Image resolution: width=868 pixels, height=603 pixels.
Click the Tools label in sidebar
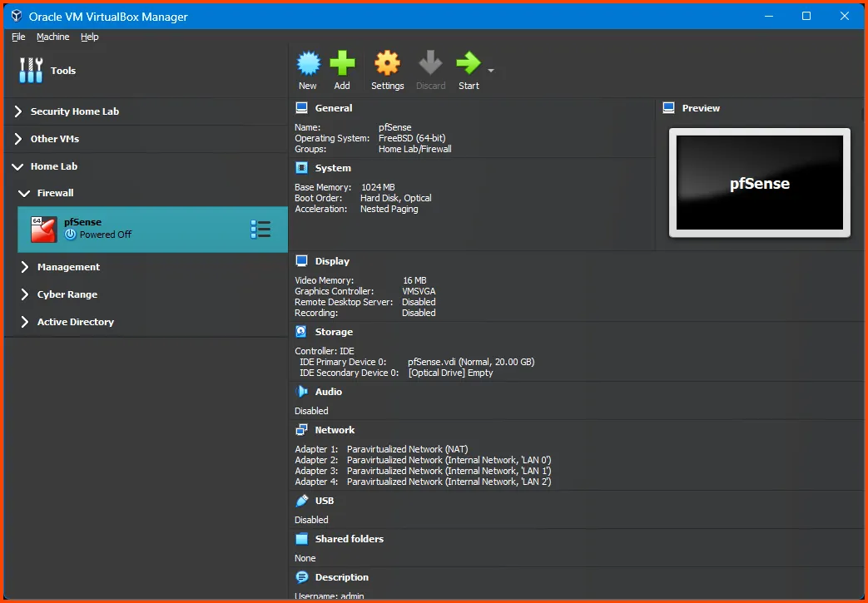pos(63,71)
